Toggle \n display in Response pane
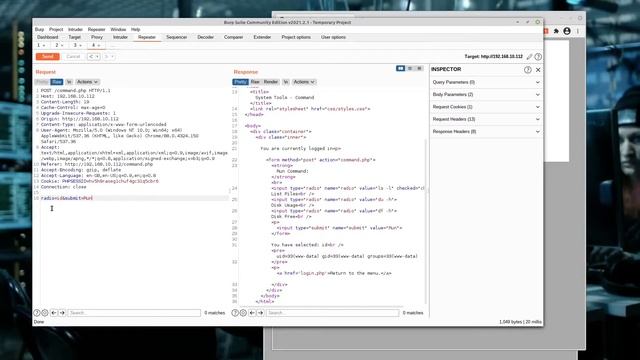 click(x=286, y=82)
